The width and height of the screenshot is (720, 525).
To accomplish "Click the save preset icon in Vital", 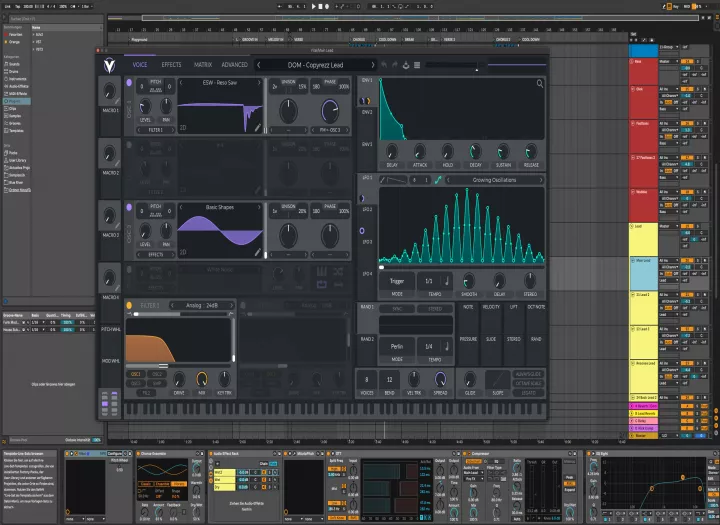I will click(406, 65).
